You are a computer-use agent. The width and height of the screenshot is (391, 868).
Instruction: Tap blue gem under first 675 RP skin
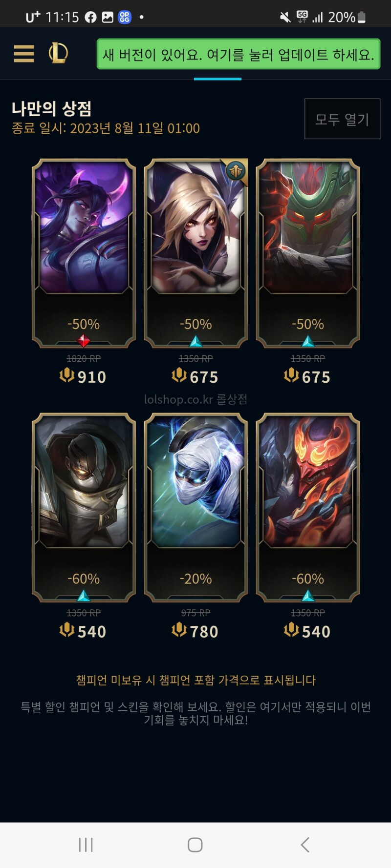coord(196,341)
